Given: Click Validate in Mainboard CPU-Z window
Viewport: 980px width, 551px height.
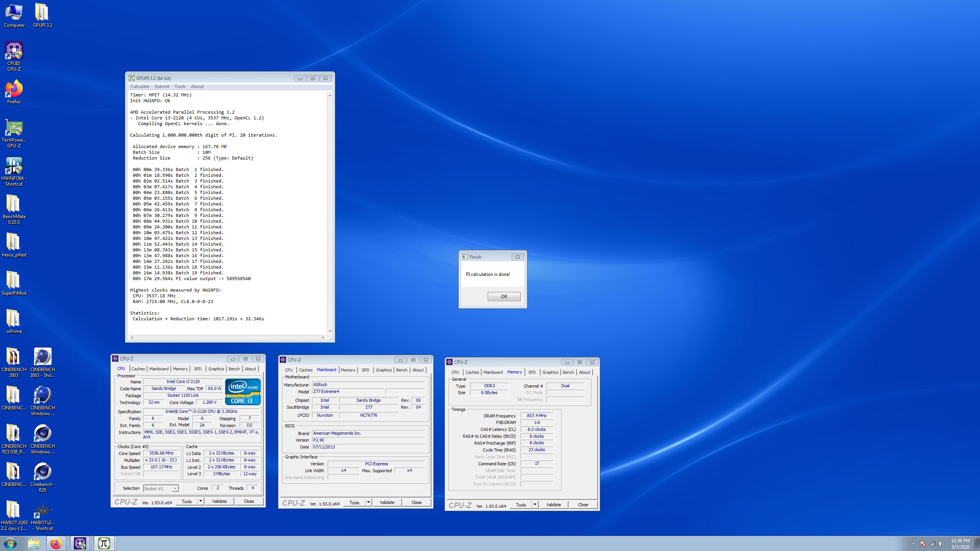Looking at the screenshot, I should pos(387,502).
